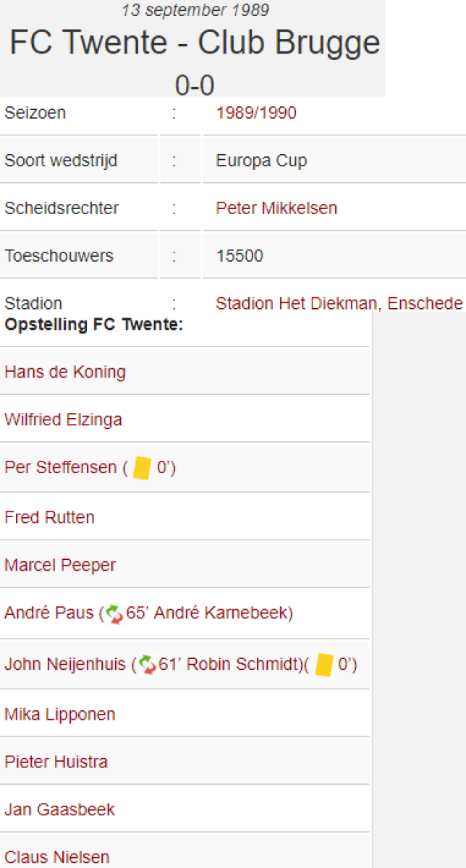View Mika Lipponen's player page
Viewport: 466px width, 868px height.
coord(60,715)
